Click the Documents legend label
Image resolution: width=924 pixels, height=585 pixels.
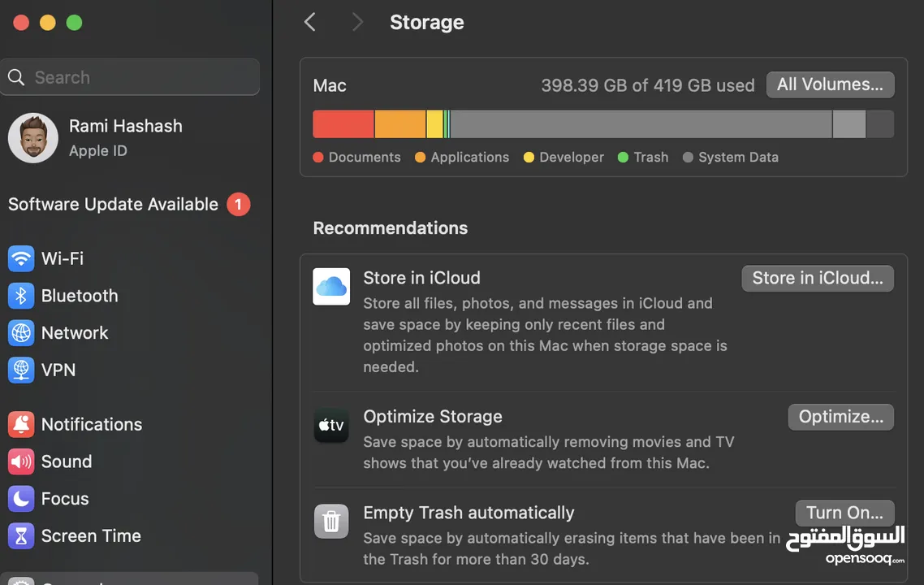tap(365, 158)
